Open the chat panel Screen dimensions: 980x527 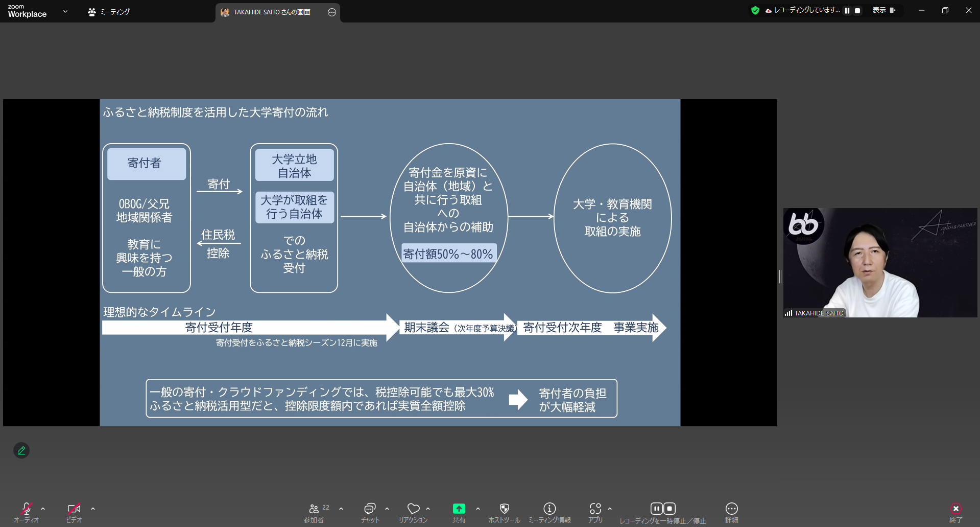[370, 513]
